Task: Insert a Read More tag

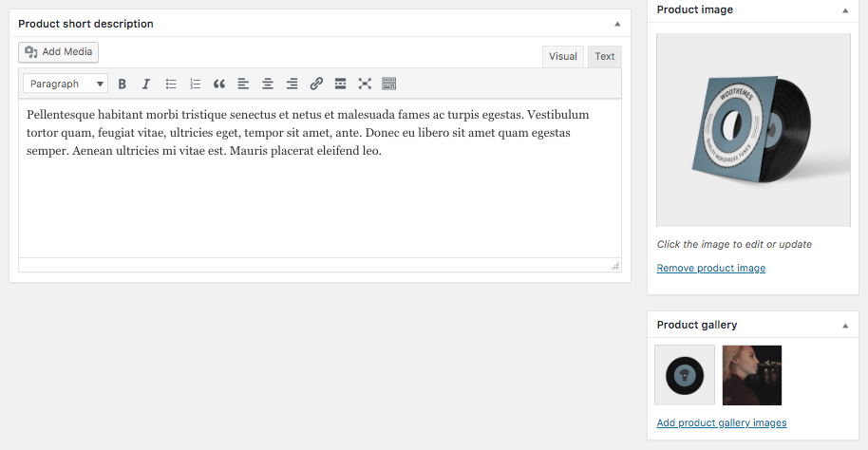Action: (340, 84)
